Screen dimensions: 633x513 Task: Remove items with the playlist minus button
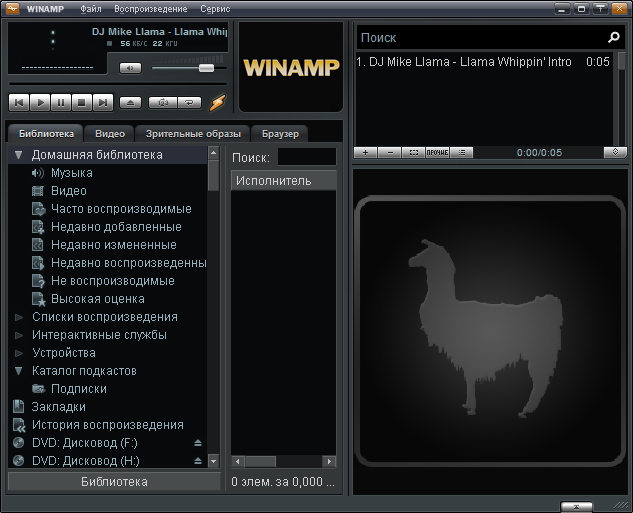[390, 153]
